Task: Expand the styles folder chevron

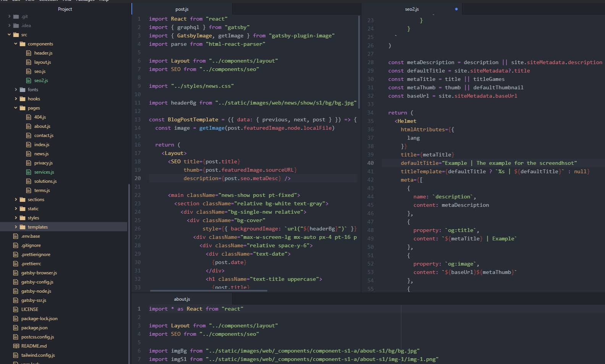Action: 16,218
